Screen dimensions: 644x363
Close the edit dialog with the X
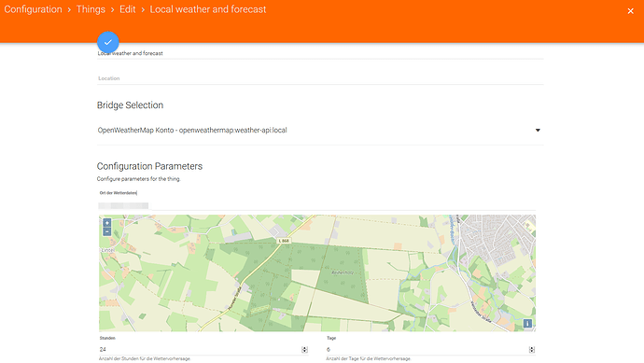tap(630, 11)
